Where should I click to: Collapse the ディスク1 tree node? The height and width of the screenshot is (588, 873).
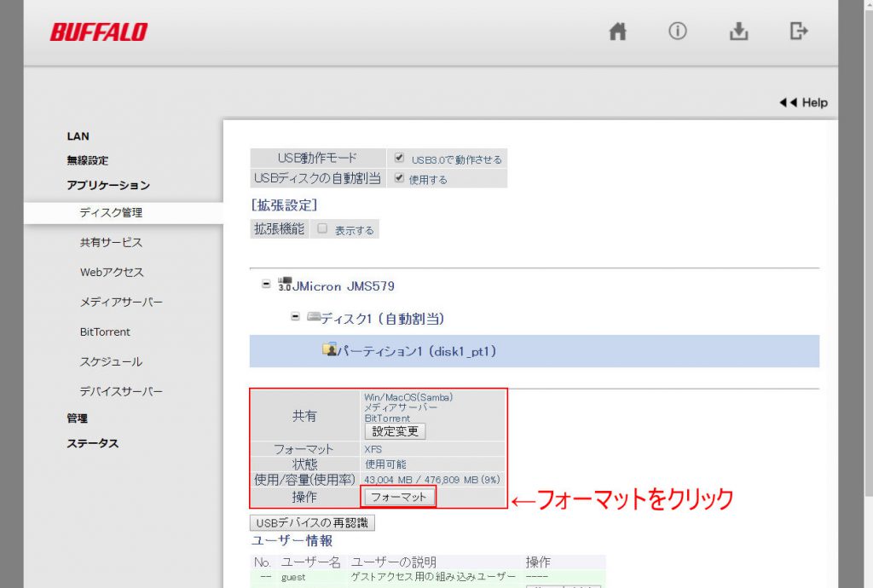coord(296,317)
